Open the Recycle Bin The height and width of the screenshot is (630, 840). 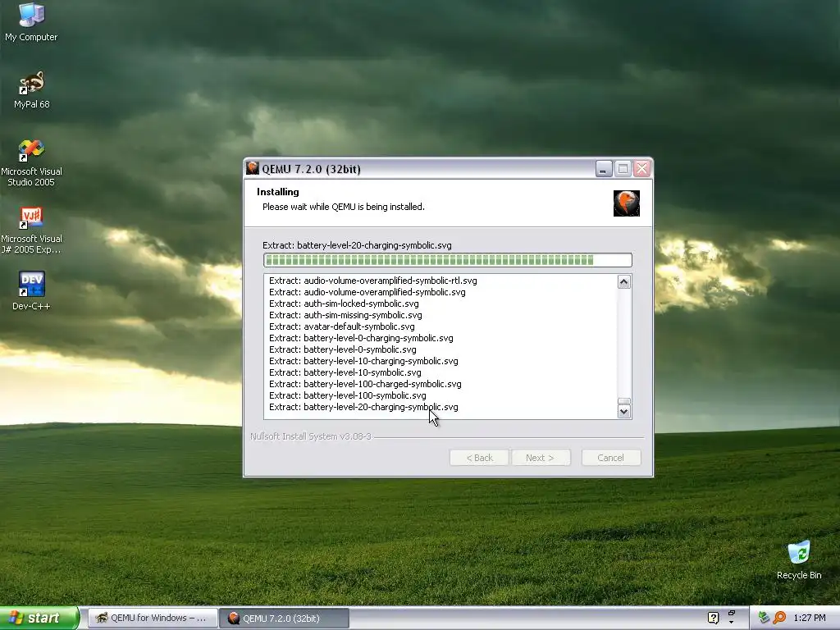tap(799, 559)
